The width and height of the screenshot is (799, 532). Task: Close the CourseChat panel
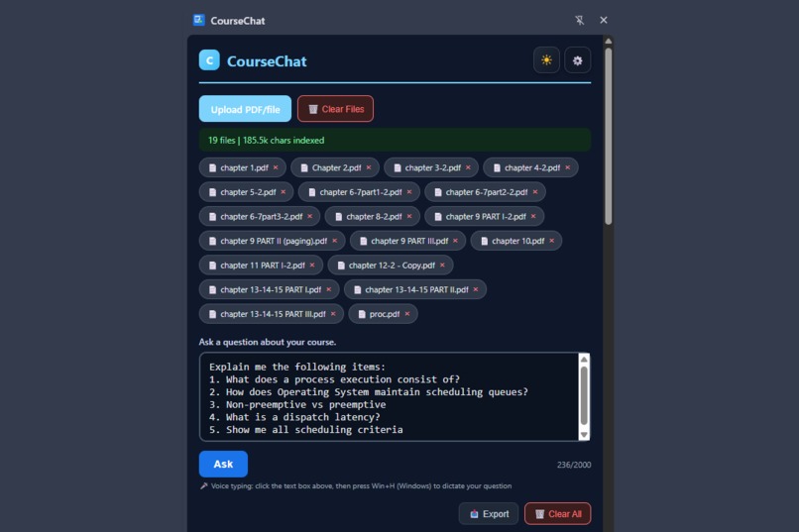point(604,20)
